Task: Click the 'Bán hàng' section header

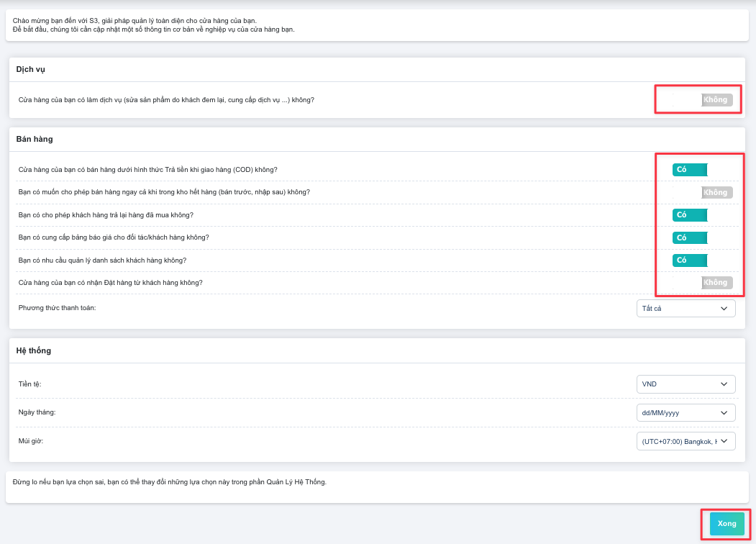Action: coord(35,140)
